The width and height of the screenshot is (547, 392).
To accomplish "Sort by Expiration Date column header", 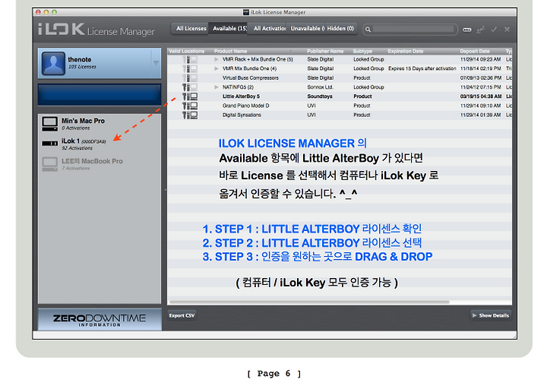I will pyautogui.click(x=406, y=51).
